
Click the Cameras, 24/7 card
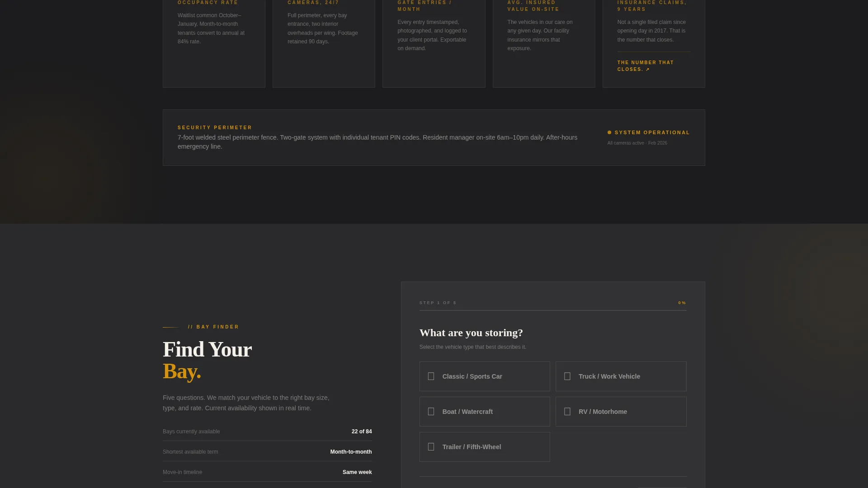[324, 43]
